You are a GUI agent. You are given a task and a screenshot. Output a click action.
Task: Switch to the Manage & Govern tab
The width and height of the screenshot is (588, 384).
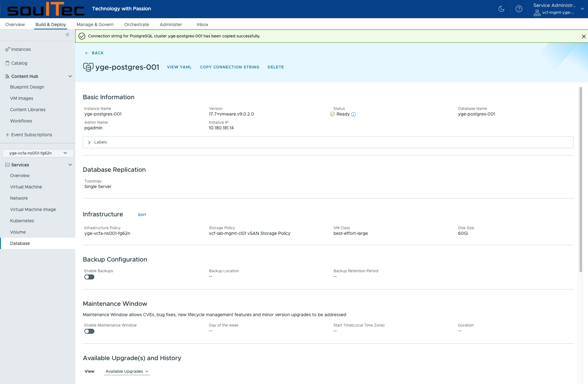(95, 24)
